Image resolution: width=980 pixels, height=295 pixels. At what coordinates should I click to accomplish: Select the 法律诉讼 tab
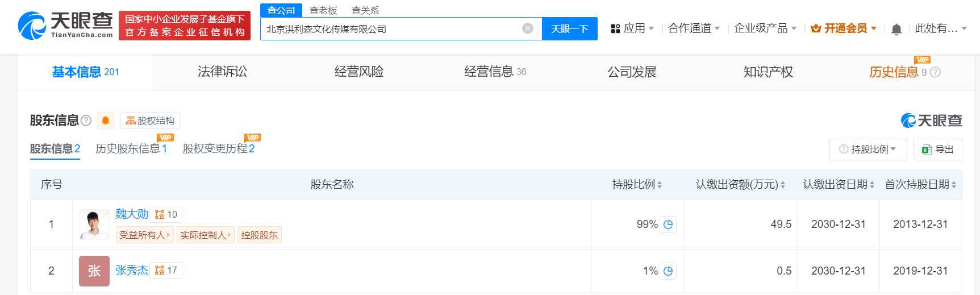point(222,72)
